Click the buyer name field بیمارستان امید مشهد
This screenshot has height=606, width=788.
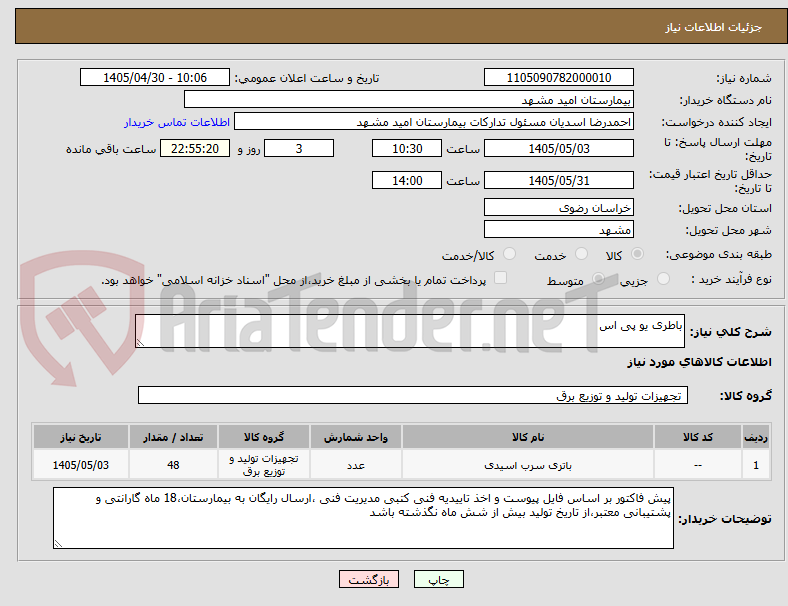409,99
